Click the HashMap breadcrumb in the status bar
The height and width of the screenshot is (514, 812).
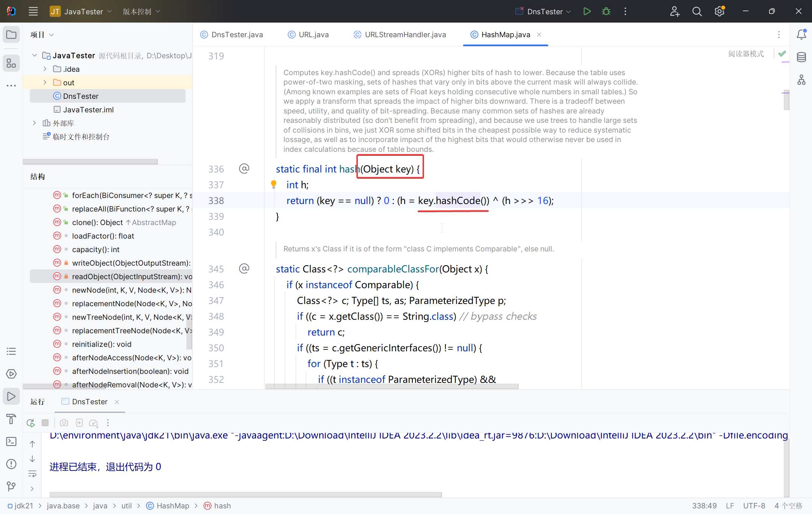click(173, 506)
